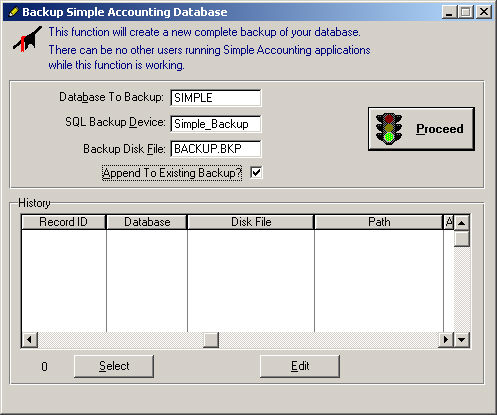Click the horizontal scroll right arrow
The height and width of the screenshot is (415, 497).
tap(446, 340)
